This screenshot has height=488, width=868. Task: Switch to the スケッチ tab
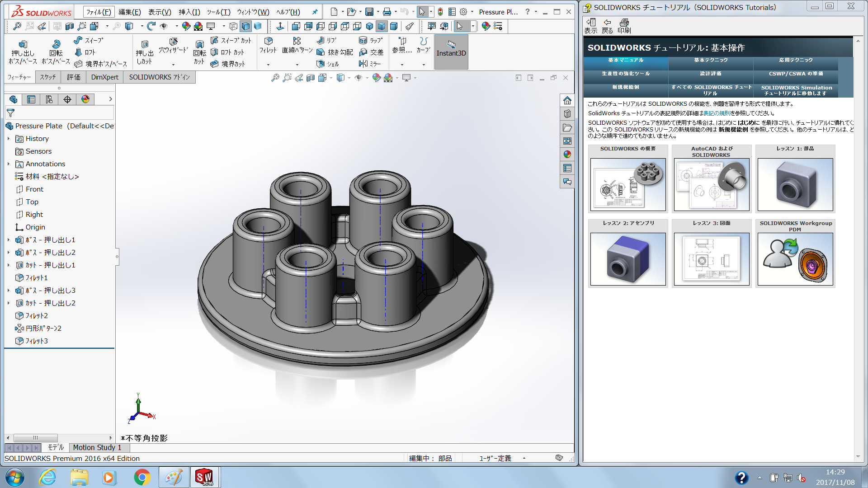(x=47, y=77)
